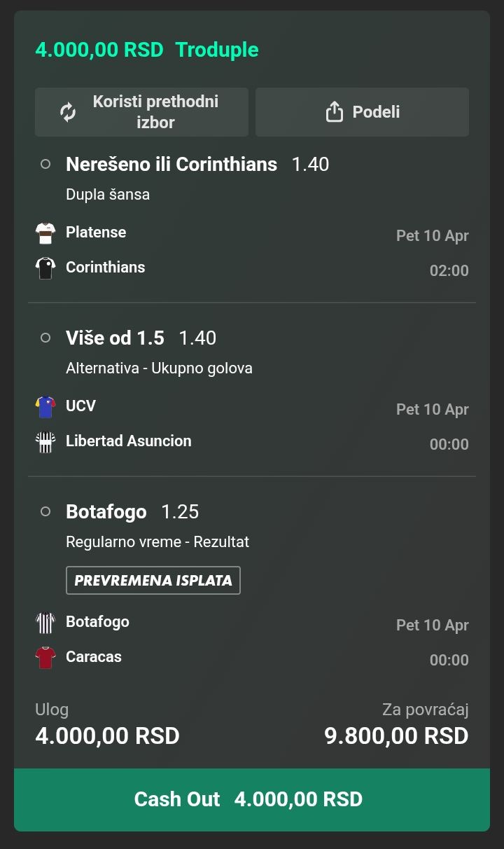Click the share upload icon
The image size is (504, 849).
click(335, 112)
